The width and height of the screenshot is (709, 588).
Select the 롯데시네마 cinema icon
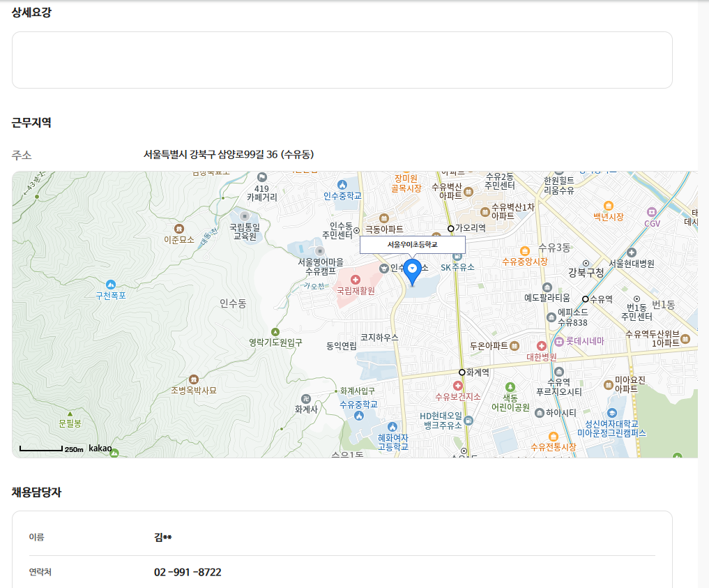pos(558,341)
